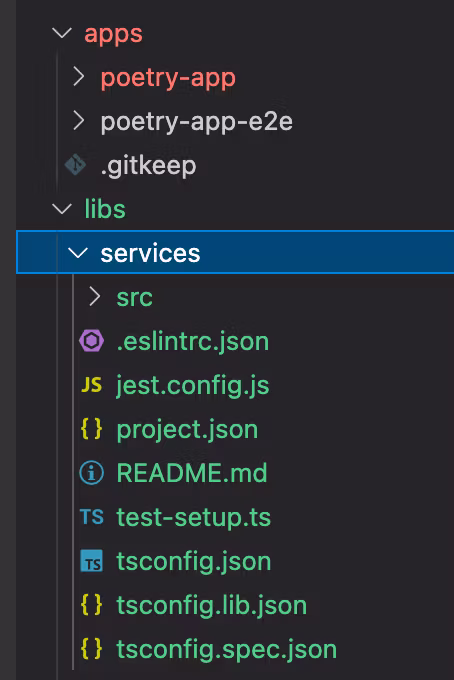Screen dimensions: 454x680
Task: Click the info icon next to README.md
Action: click(91, 473)
